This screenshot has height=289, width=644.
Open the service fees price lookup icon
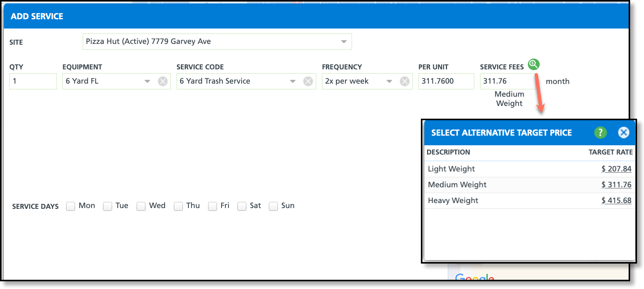(534, 64)
